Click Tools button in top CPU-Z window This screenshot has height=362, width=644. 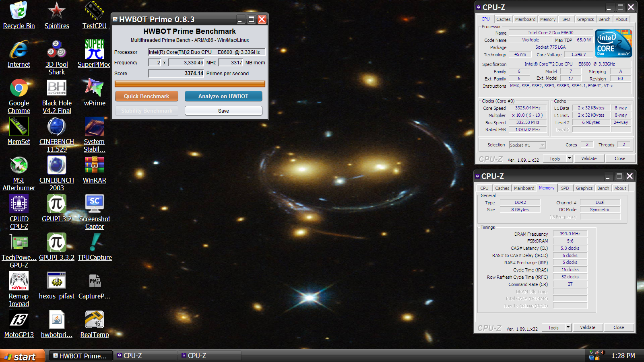(x=555, y=158)
